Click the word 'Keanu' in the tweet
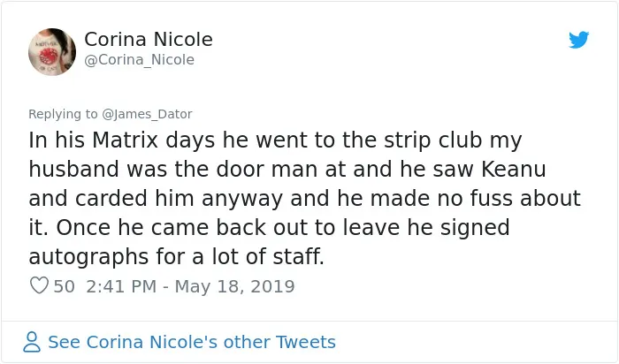619x364 pixels. tap(514, 169)
